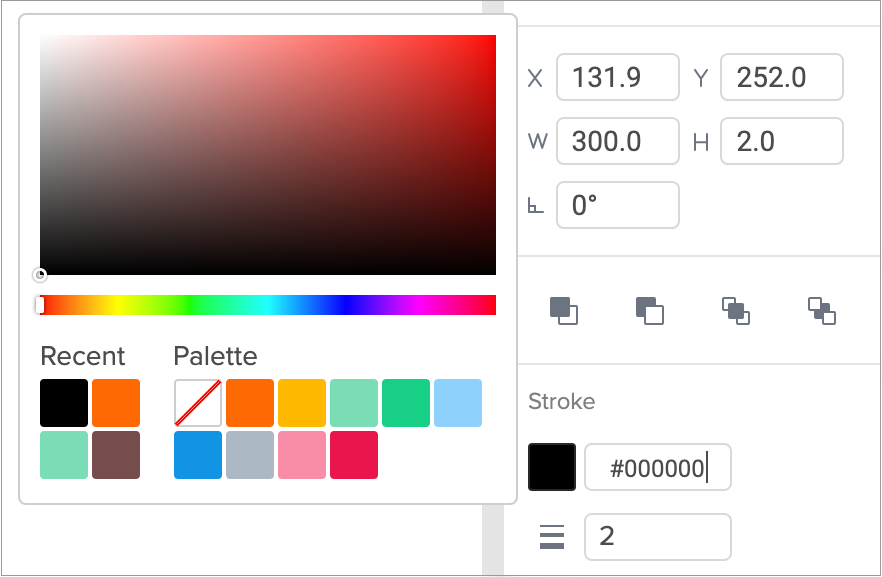Pick the brown recent color swatch

pyautogui.click(x=116, y=455)
